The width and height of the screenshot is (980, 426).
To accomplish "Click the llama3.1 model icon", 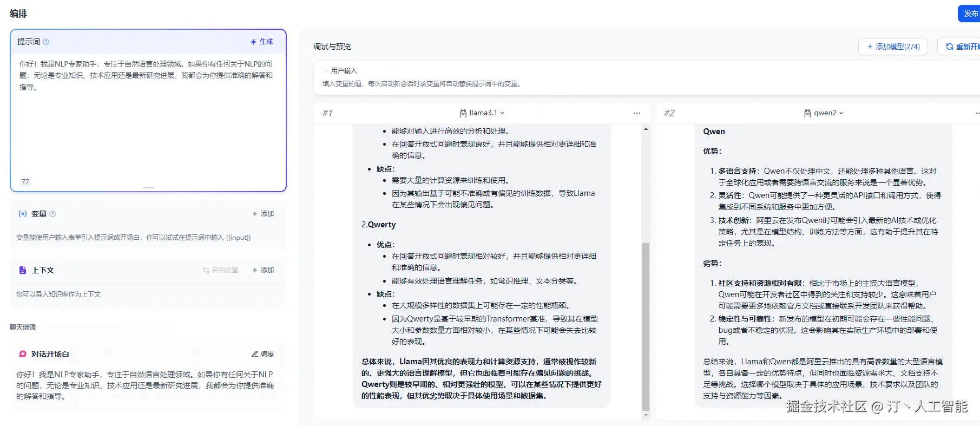I will click(463, 113).
